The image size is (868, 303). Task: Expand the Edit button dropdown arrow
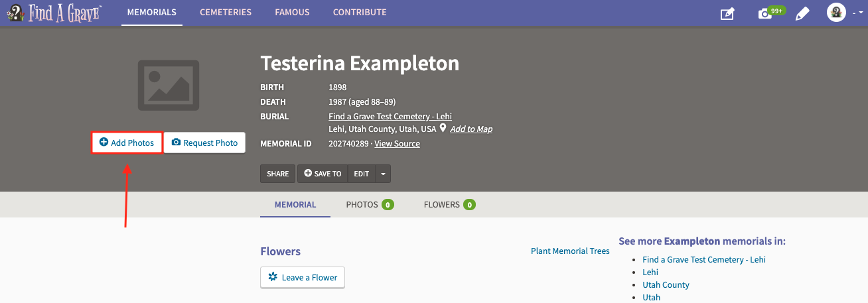[x=382, y=174]
